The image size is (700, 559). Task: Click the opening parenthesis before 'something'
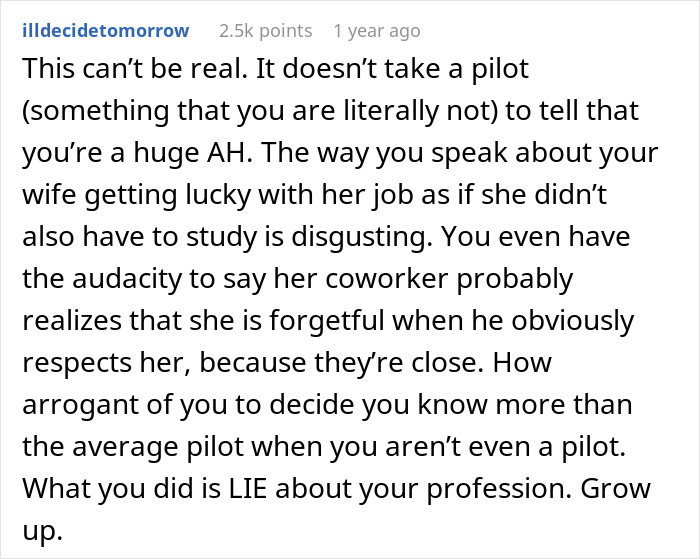[x=25, y=112]
